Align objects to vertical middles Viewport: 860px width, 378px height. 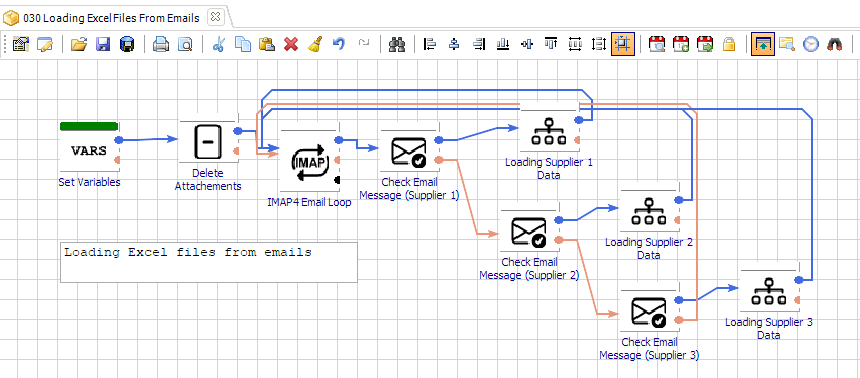527,44
